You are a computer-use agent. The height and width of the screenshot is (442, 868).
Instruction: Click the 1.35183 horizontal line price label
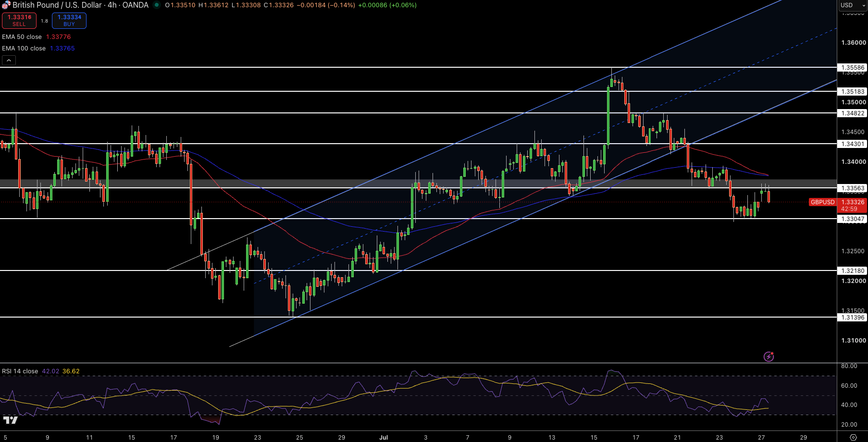853,91
